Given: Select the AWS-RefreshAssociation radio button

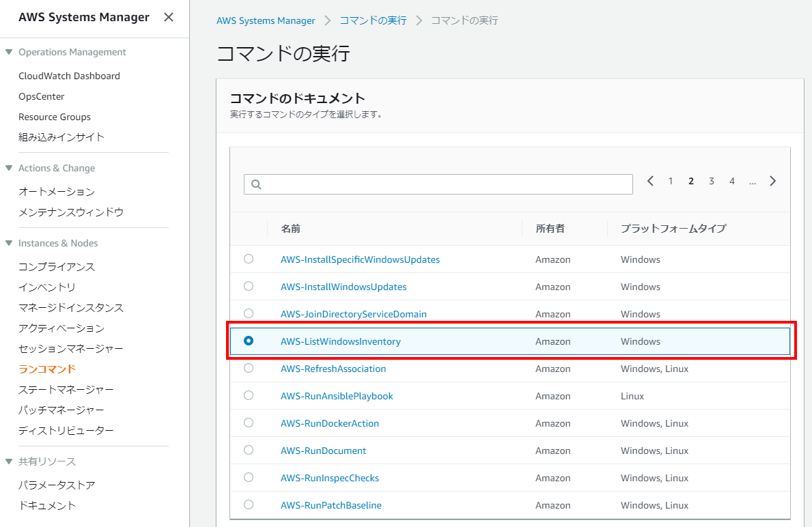Looking at the screenshot, I should click(248, 368).
